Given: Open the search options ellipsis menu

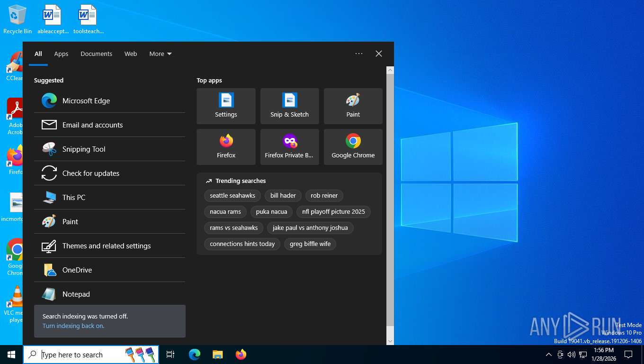Looking at the screenshot, I should tap(359, 54).
